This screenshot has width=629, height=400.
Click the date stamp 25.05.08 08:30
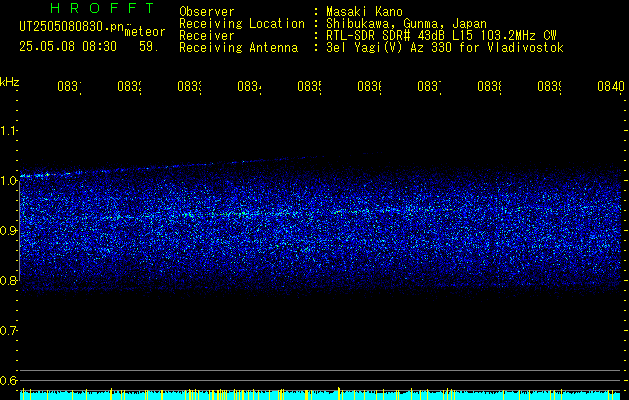[x=68, y=47]
